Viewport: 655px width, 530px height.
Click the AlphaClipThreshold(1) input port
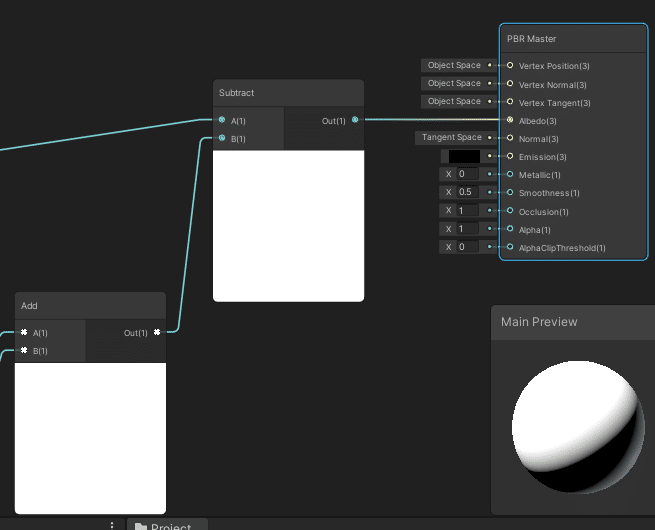coord(510,247)
